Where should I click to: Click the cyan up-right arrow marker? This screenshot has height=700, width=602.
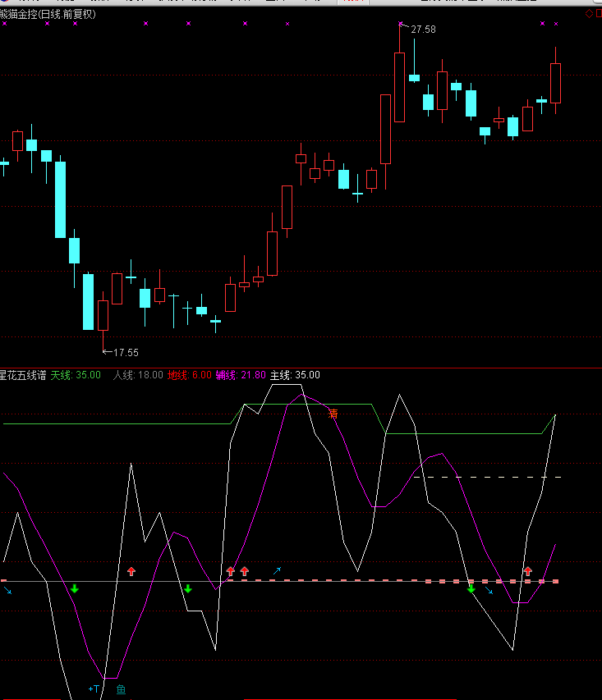click(x=277, y=570)
